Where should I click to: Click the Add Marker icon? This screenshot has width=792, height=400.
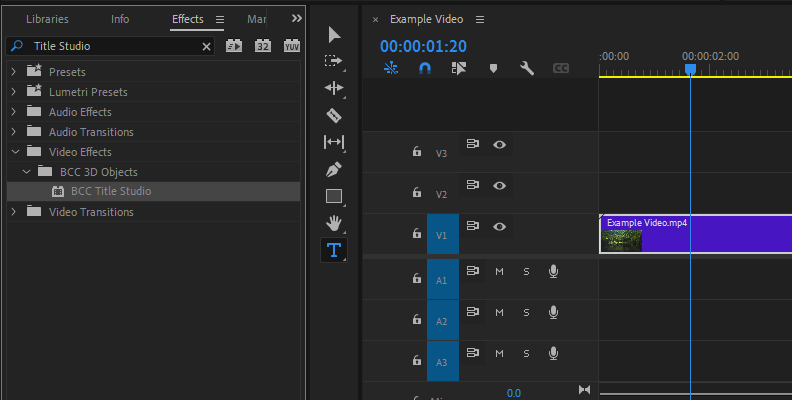pyautogui.click(x=493, y=69)
